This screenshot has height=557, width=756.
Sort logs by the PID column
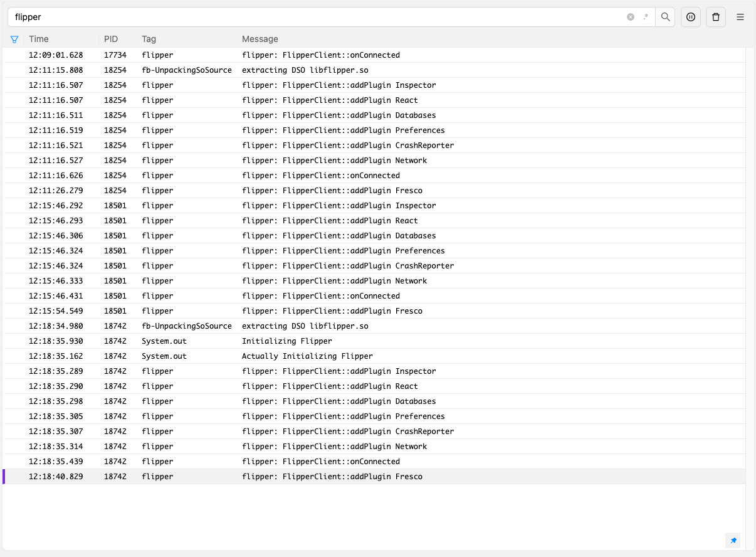coord(111,39)
